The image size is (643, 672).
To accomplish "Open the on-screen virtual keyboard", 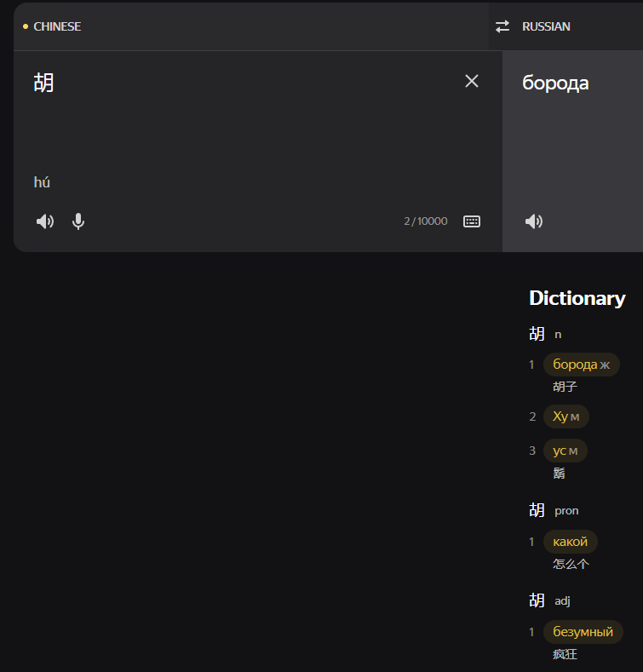I will 472,221.
